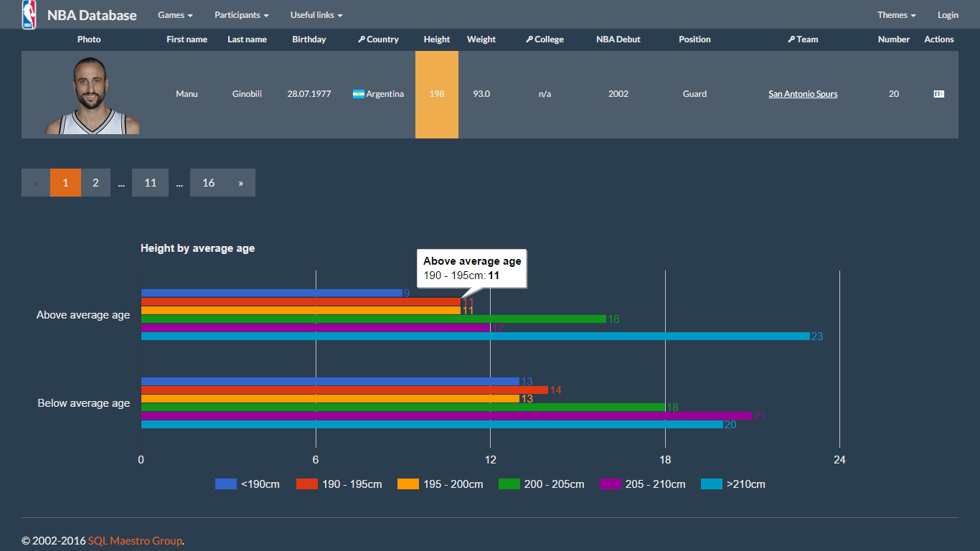The image size is (980, 551).
Task: Open the San Antonio Spurs team link
Action: pos(803,94)
